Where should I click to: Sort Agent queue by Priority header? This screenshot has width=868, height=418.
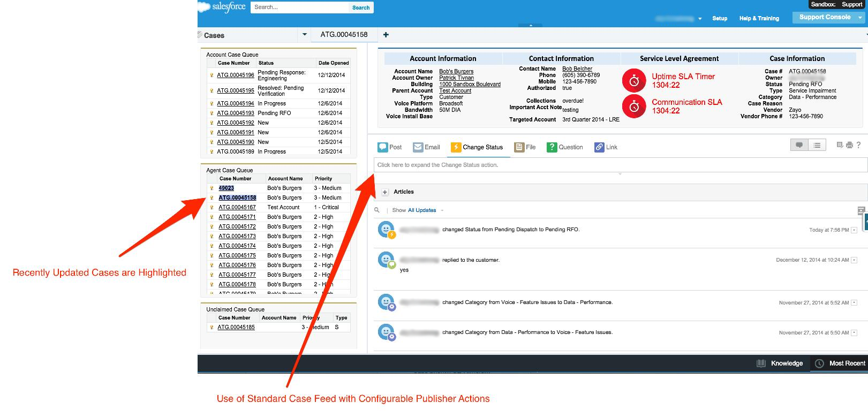pyautogui.click(x=323, y=179)
